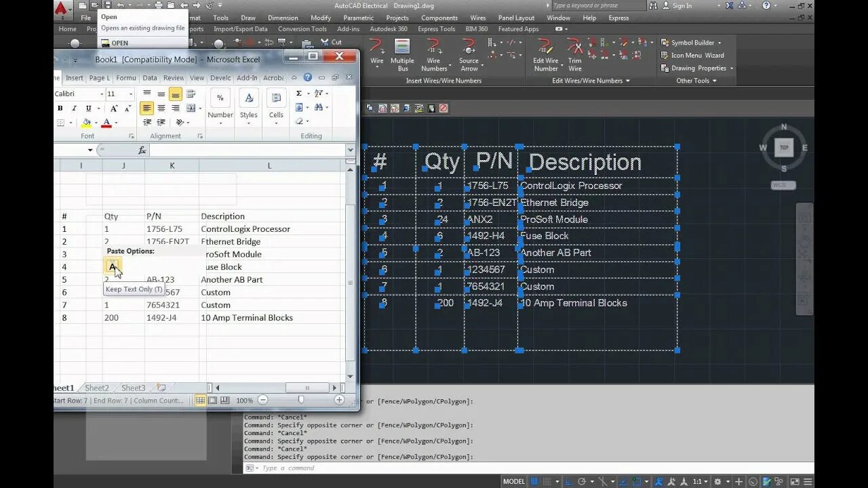Open the Calibri font name dropdown
The width and height of the screenshot is (868, 488).
tap(101, 94)
